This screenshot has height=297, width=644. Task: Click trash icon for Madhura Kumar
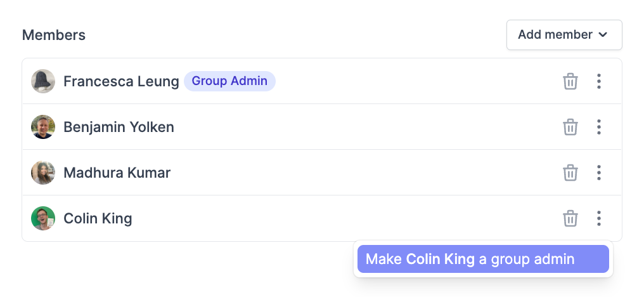[570, 173]
